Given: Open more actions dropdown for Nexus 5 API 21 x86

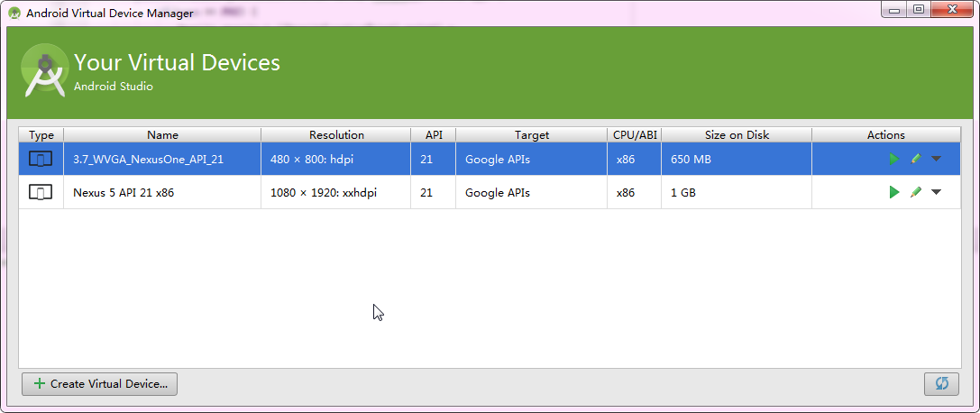Looking at the screenshot, I should pyautogui.click(x=936, y=192).
